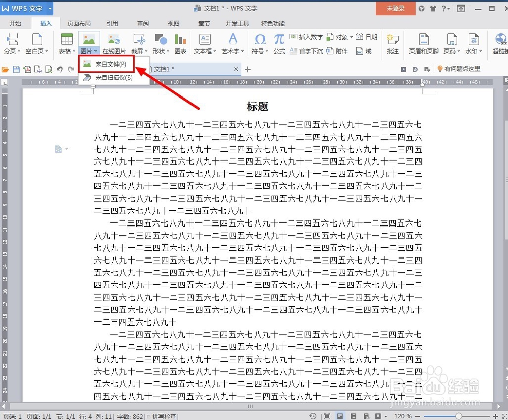Image resolution: width=508 pixels, height=420 pixels.
Task: Toggle 拼写检查 spell check in status bar
Action: coord(162,416)
